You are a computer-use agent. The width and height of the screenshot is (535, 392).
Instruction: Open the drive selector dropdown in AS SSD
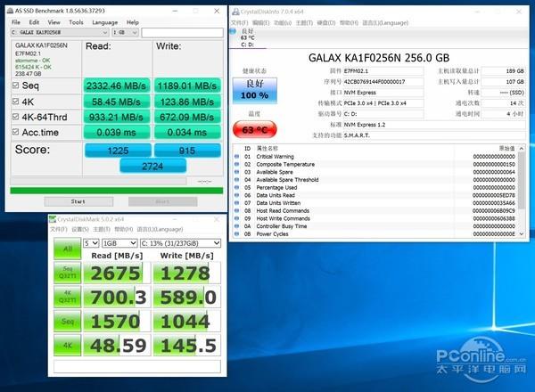[x=60, y=32]
